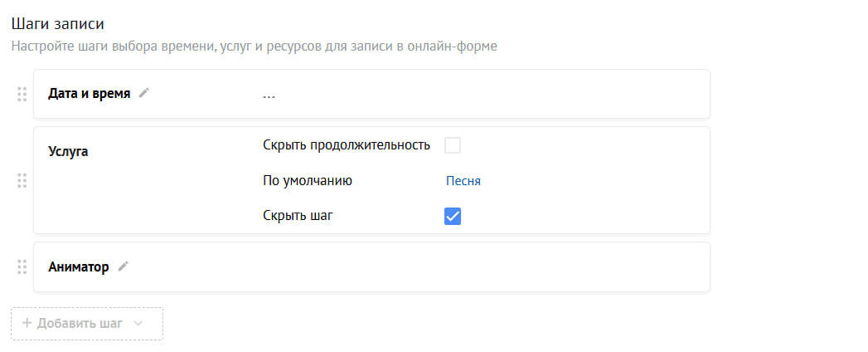
Task: Uncheck the Скрыть шаг checkbox
Action: [x=453, y=216]
